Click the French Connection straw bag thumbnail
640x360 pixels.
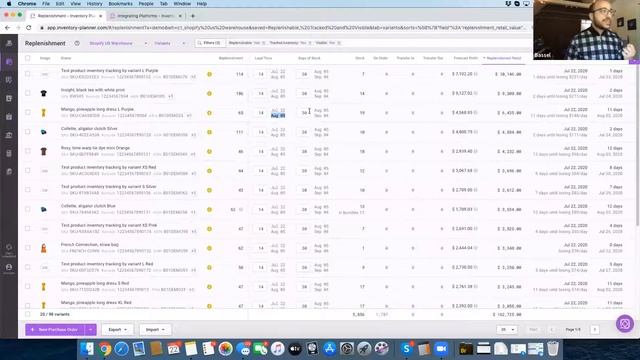pyautogui.click(x=44, y=248)
